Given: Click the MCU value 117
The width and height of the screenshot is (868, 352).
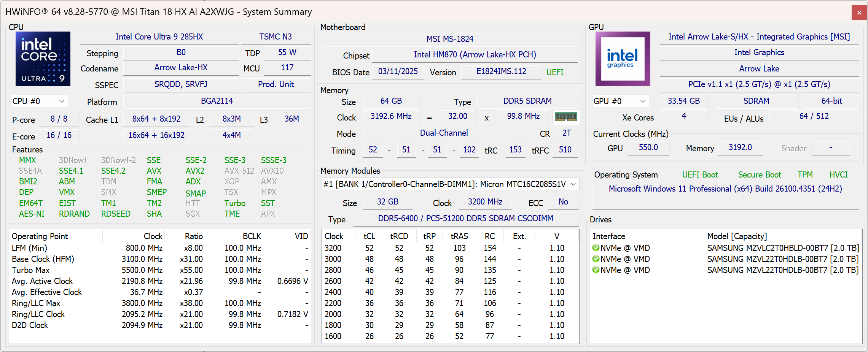Looking at the screenshot, I should coord(287,68).
